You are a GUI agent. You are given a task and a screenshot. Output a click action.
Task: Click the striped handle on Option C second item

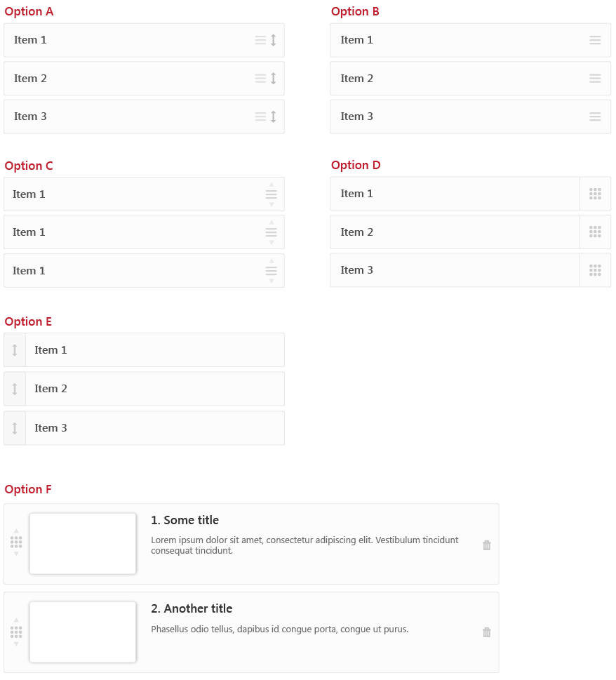click(x=271, y=232)
